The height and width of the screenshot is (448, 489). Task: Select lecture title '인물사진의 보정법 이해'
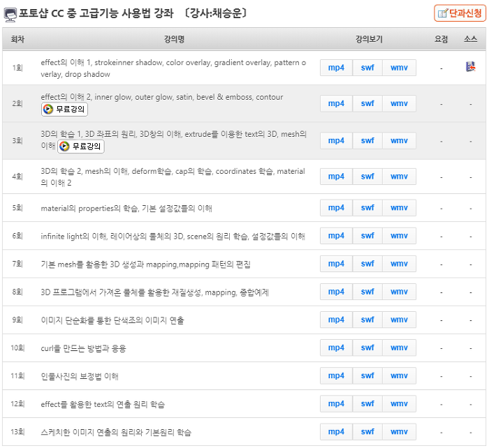80,376
